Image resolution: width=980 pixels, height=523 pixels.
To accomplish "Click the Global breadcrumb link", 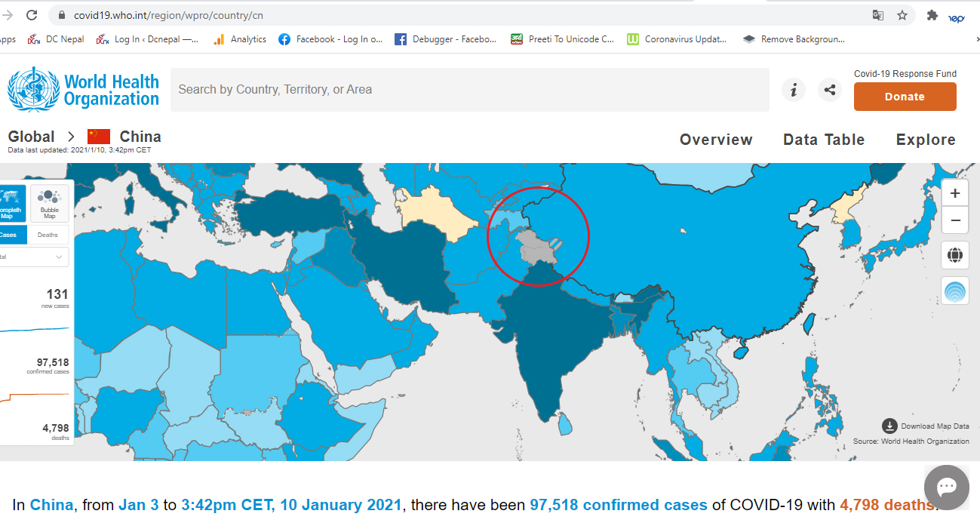I will pyautogui.click(x=31, y=137).
